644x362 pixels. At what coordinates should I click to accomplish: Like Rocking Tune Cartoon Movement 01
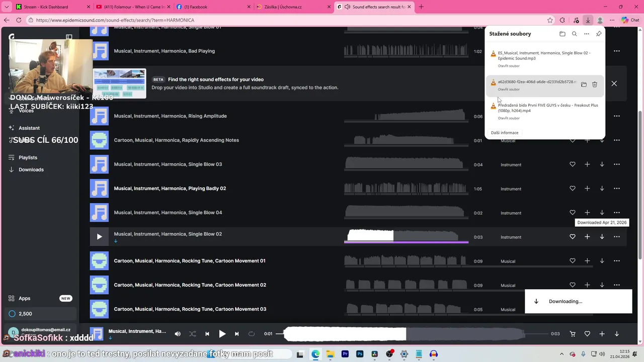tap(572, 261)
